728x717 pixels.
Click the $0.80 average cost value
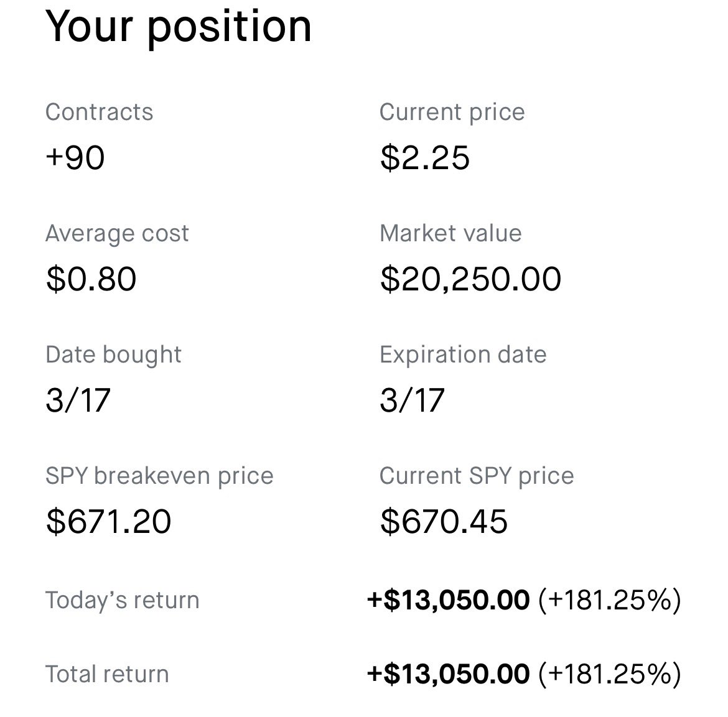91,278
